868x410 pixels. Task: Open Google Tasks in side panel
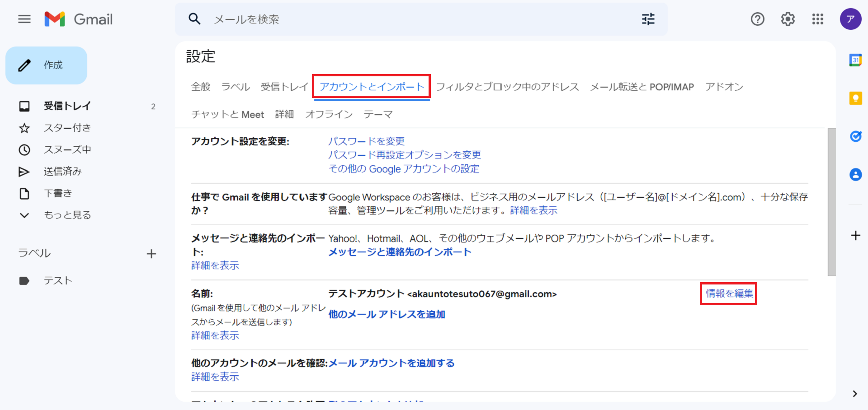tap(855, 136)
